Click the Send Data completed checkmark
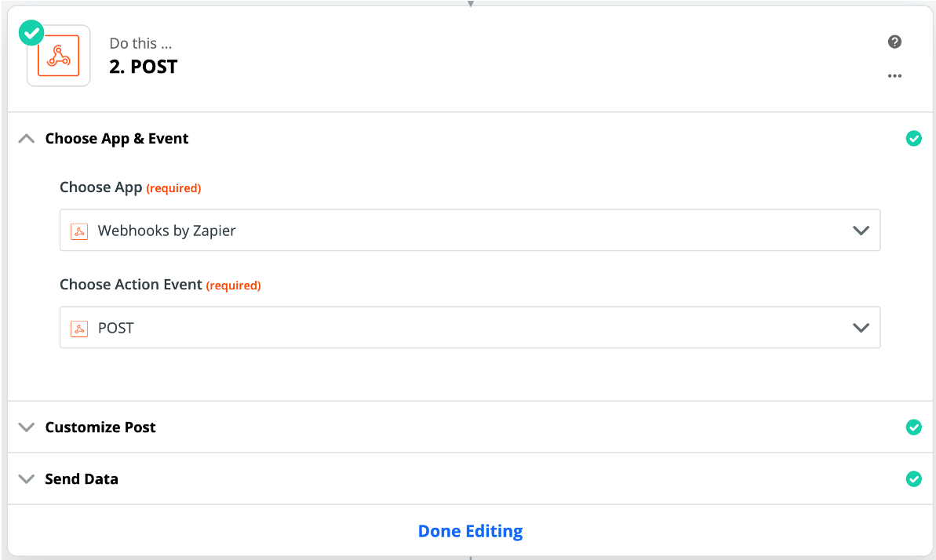The width and height of the screenshot is (936, 560). (913, 478)
